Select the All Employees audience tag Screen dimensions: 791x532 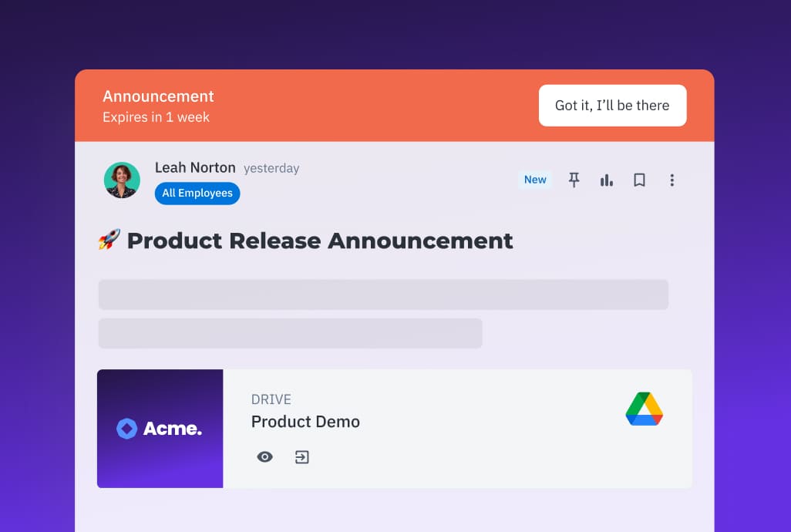pos(197,194)
